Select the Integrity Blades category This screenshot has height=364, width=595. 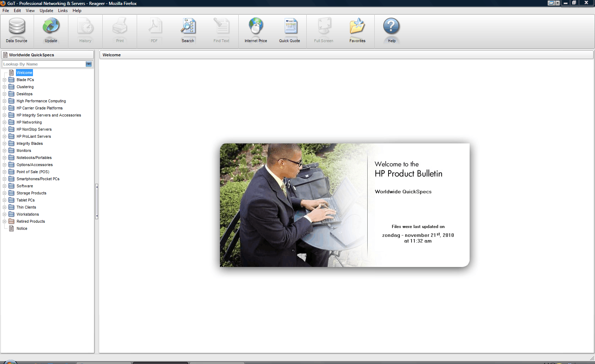[30, 143]
